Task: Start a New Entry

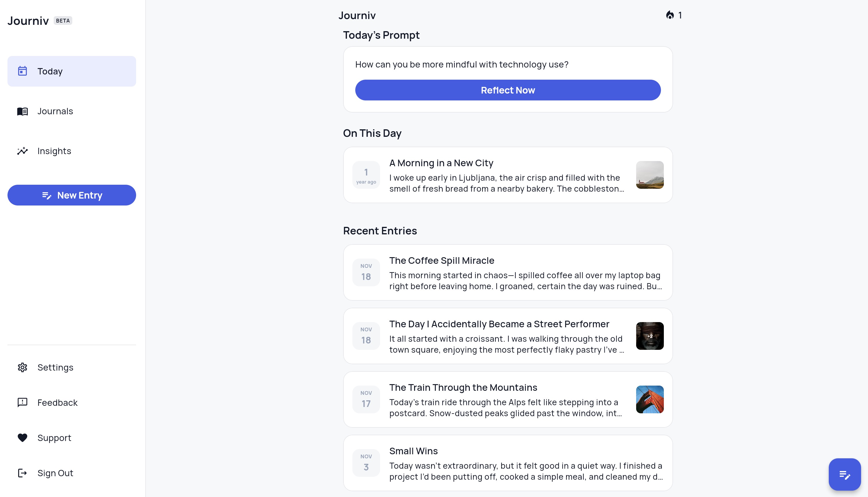Action: (72, 195)
